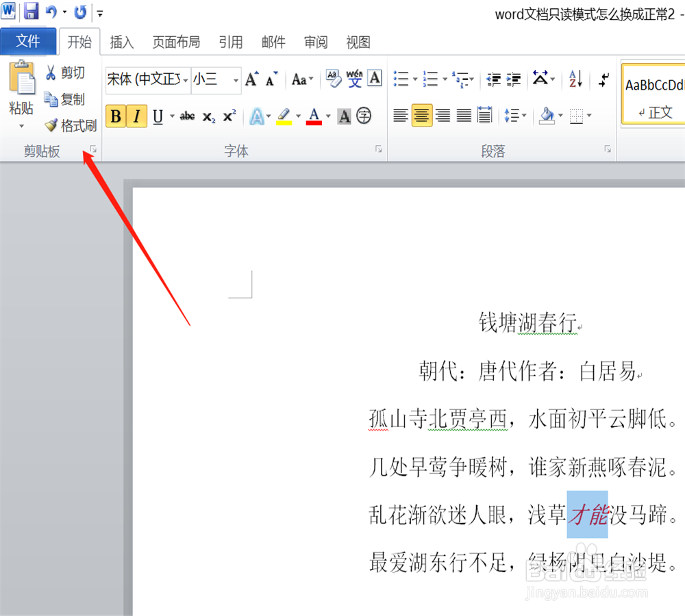
Task: Click the Phonetic Guide (拼音) icon
Action: point(356,79)
